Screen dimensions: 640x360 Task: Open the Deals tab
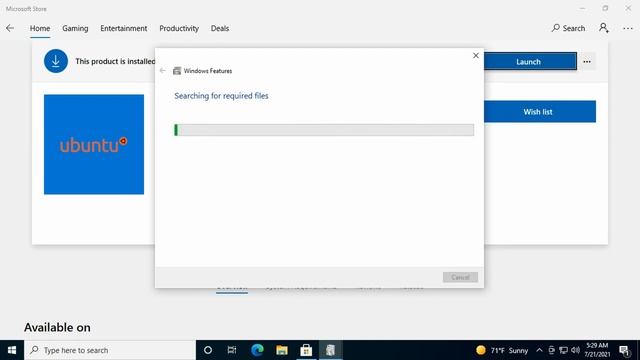click(220, 28)
